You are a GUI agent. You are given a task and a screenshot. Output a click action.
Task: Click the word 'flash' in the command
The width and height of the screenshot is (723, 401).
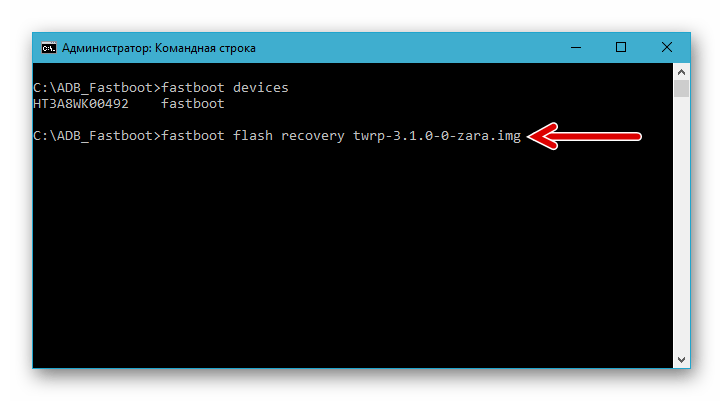click(x=253, y=136)
